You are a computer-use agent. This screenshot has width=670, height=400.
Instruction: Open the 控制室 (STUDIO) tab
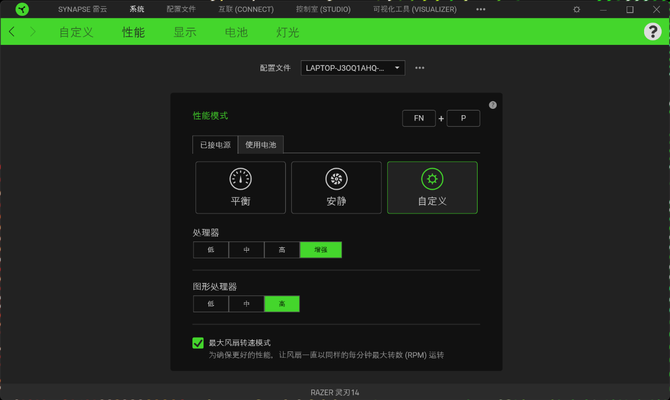pyautogui.click(x=323, y=9)
